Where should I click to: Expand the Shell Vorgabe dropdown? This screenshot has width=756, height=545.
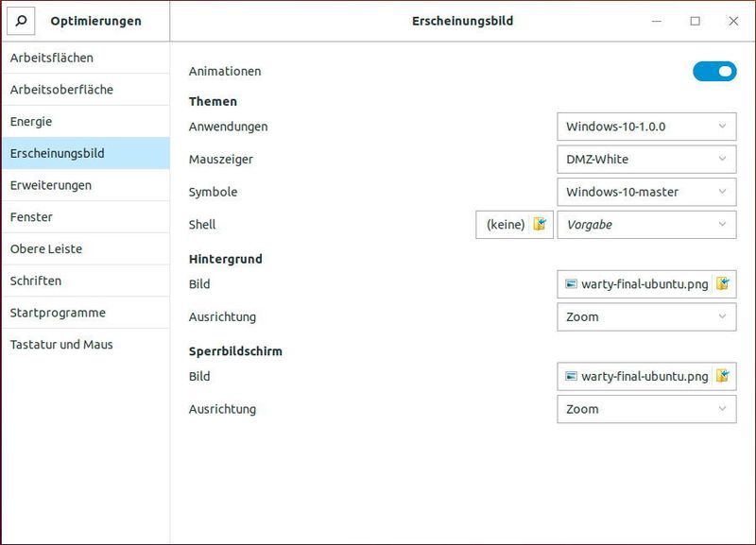click(646, 225)
